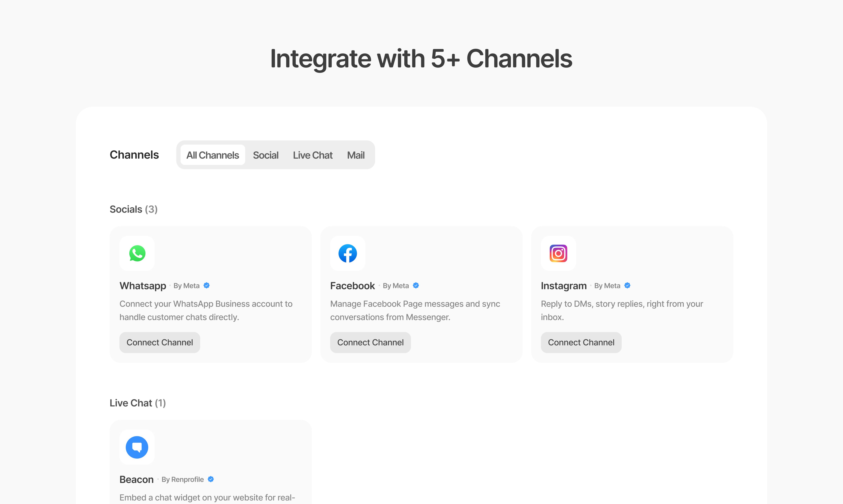This screenshot has width=843, height=504.
Task: Select the All Channels tab
Action: point(213,155)
